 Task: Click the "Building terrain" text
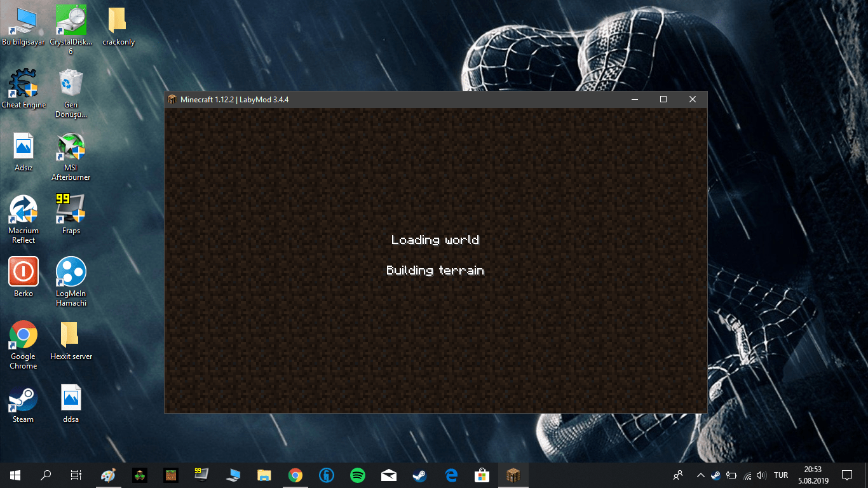435,270
